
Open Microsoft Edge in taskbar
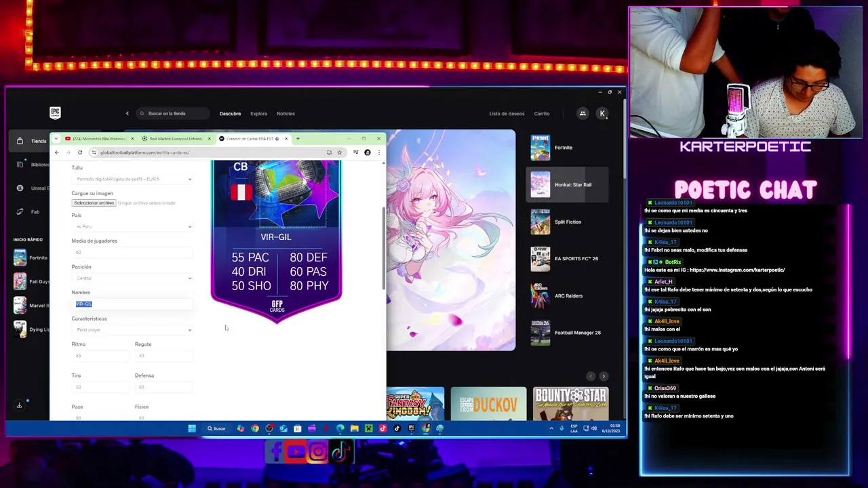point(340,428)
